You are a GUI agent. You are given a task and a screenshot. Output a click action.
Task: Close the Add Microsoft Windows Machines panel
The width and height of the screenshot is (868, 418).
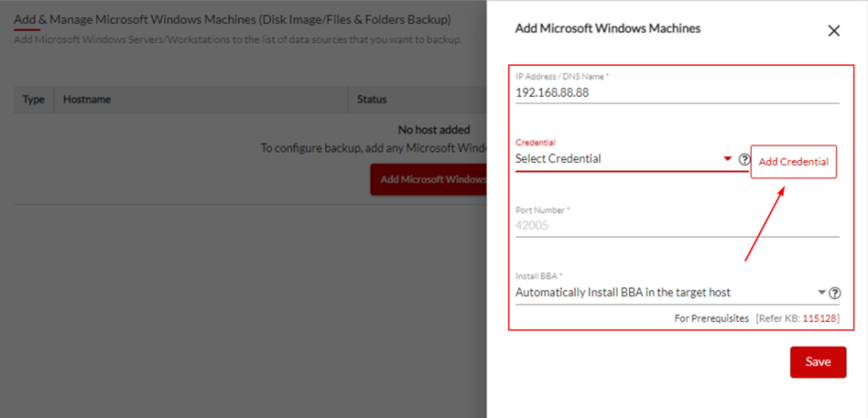[834, 31]
